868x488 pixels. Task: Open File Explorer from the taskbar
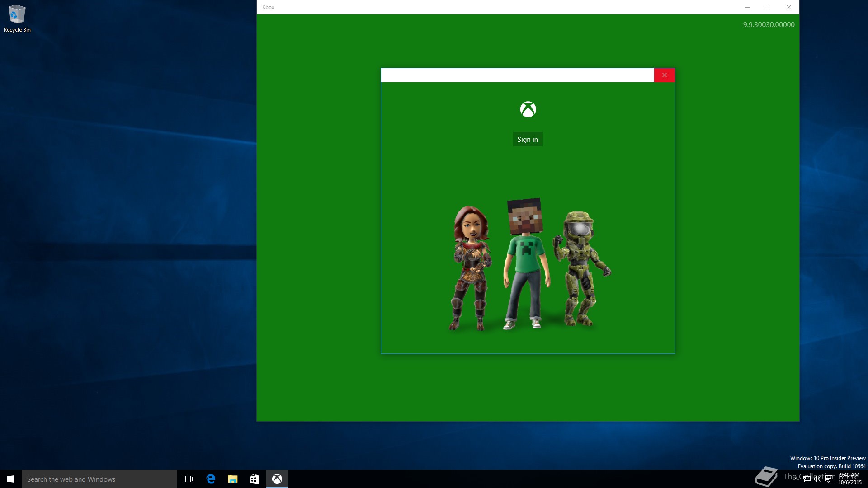click(x=233, y=479)
